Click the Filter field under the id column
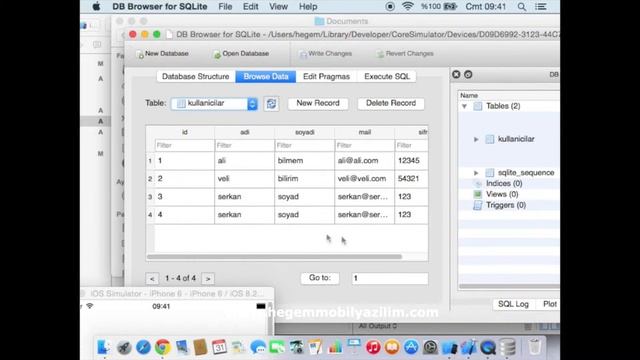Screen dimensions: 640x360 [x=184, y=145]
